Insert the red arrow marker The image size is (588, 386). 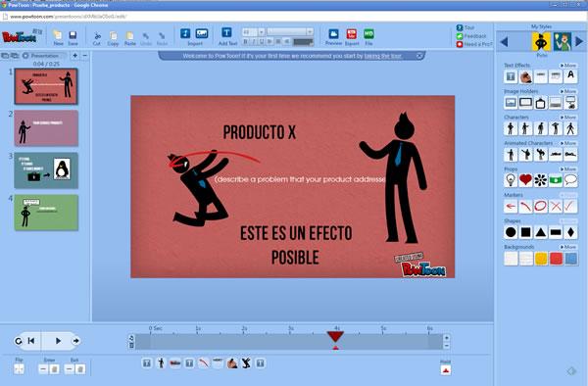click(511, 206)
